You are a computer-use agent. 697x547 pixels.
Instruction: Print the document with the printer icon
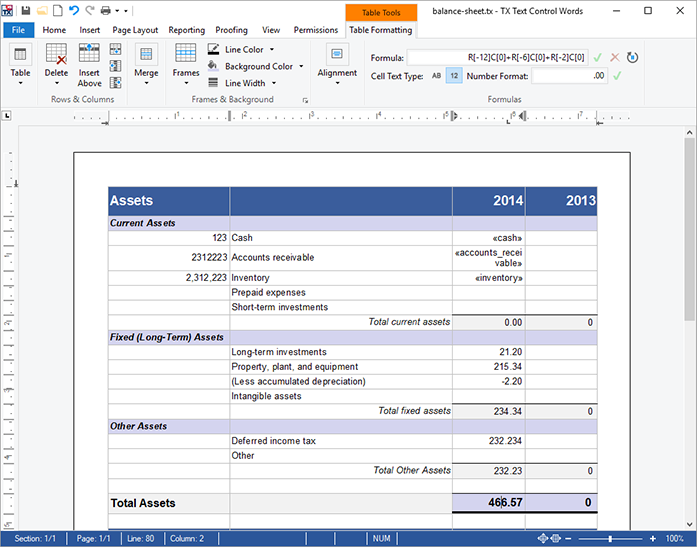[x=106, y=11]
